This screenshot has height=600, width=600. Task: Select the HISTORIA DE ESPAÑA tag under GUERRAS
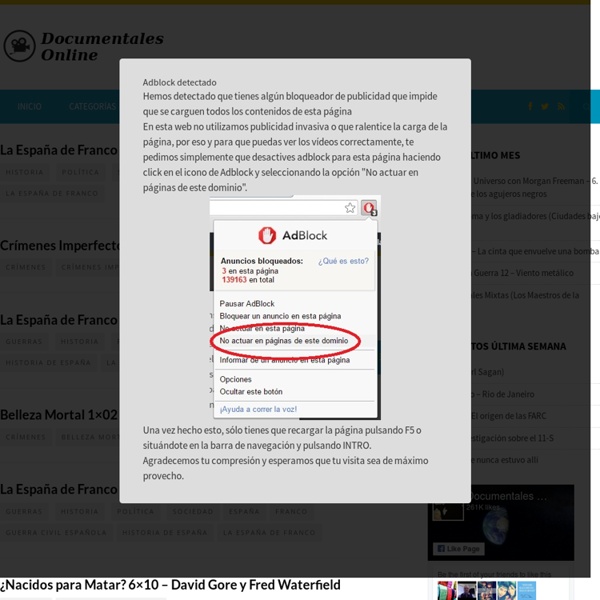click(x=48, y=362)
